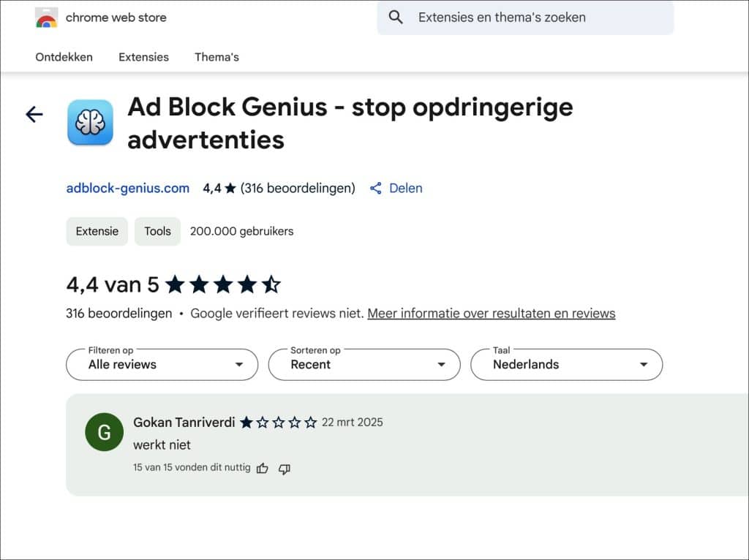The image size is (749, 560).
Task: Open the Taal Nederlands dropdown
Action: point(567,364)
